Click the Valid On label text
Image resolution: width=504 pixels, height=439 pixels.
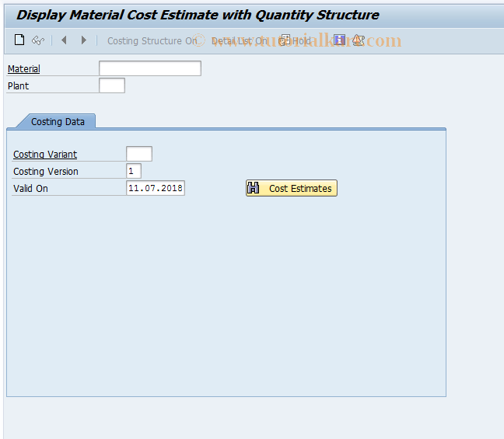(x=30, y=188)
